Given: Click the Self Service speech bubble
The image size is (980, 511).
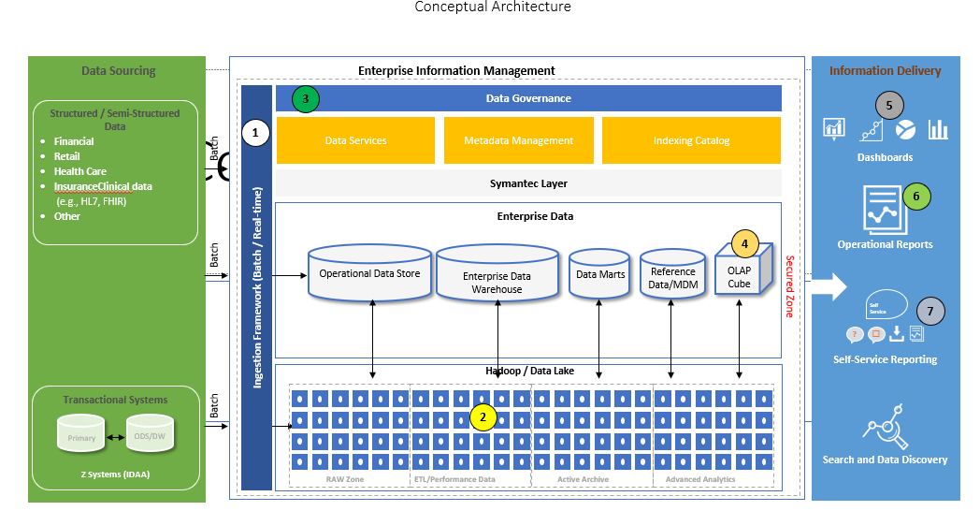Looking at the screenshot, I should (x=886, y=304).
